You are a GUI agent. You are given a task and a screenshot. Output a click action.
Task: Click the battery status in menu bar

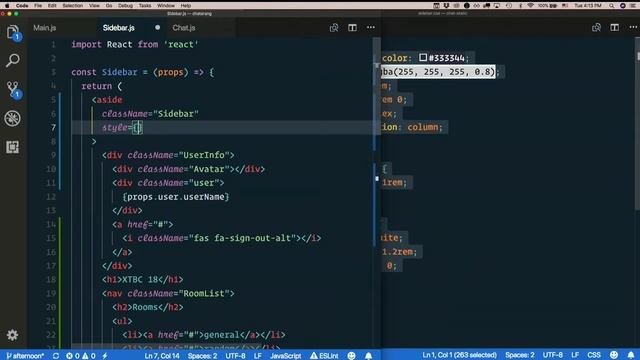547,6
